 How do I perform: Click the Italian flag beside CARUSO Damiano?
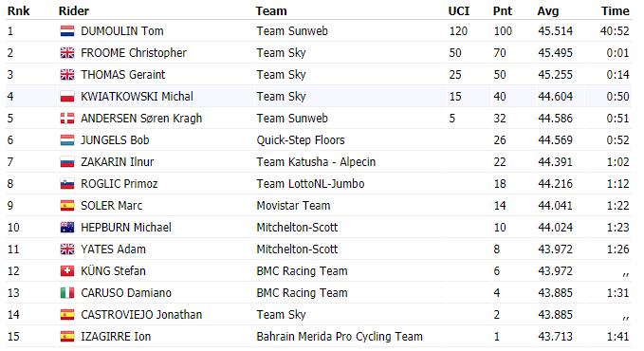pos(67,292)
